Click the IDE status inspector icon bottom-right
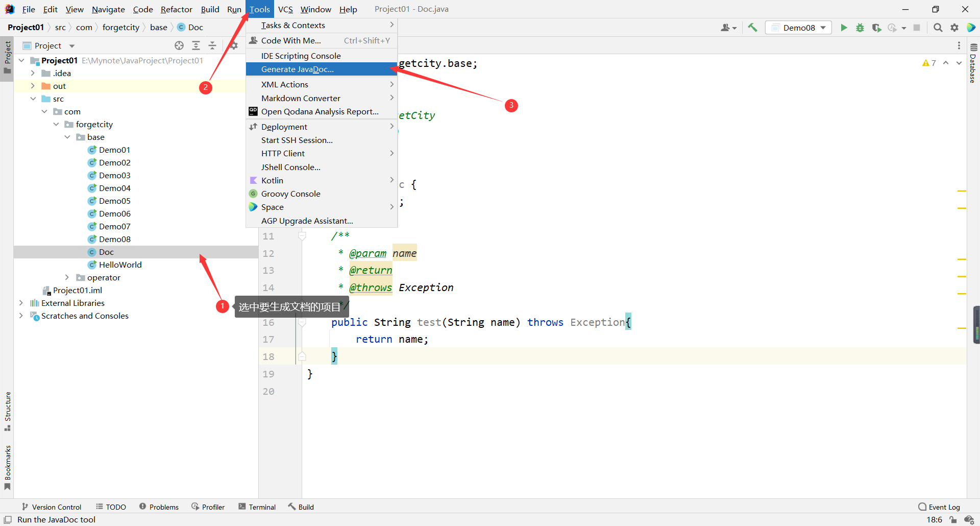 [969, 519]
